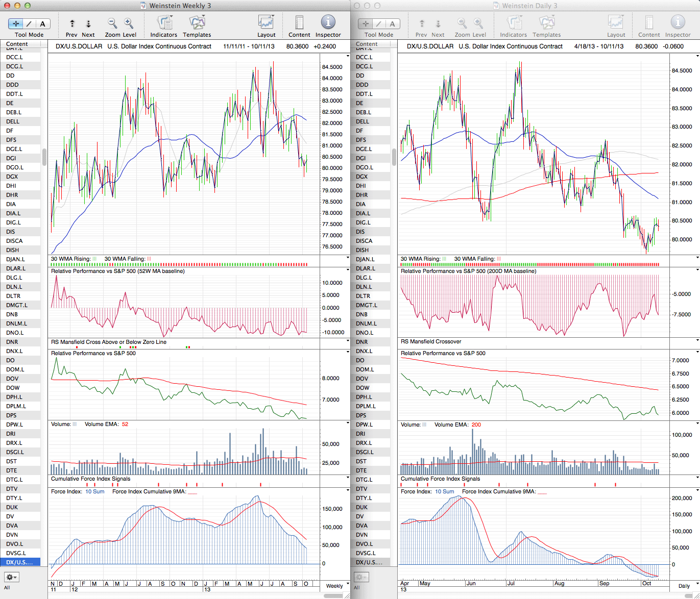Select the line drawing tool in Tool Mode
The image size is (700, 599).
[x=29, y=23]
